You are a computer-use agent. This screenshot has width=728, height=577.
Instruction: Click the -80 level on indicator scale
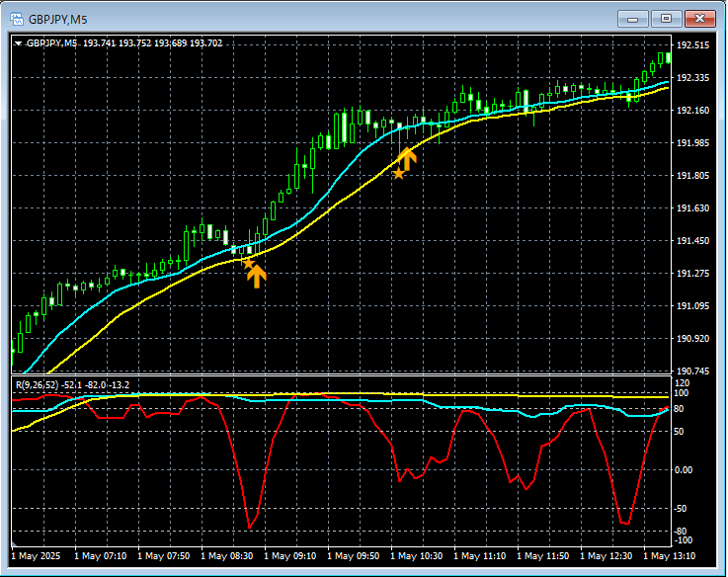point(681,532)
